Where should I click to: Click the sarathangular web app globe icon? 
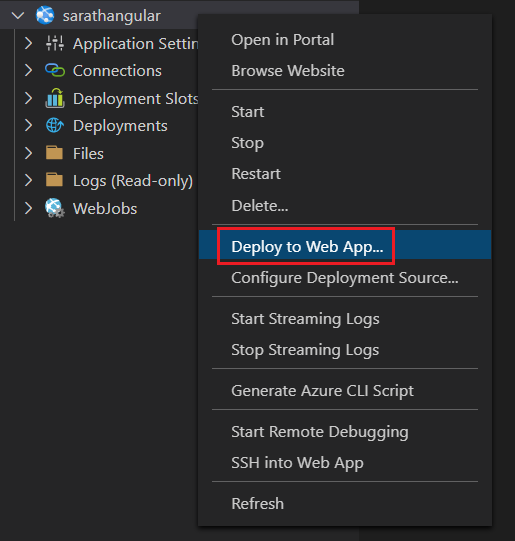tap(45, 16)
